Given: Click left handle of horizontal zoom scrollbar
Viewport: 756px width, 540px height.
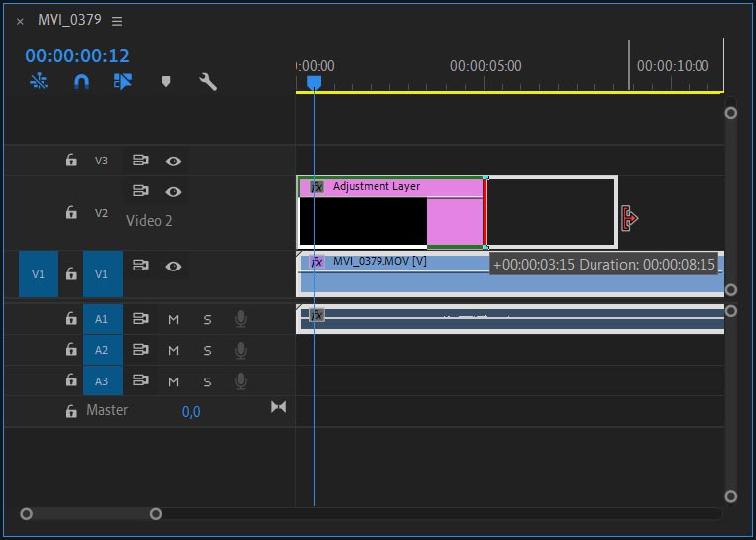Looking at the screenshot, I should [x=27, y=514].
